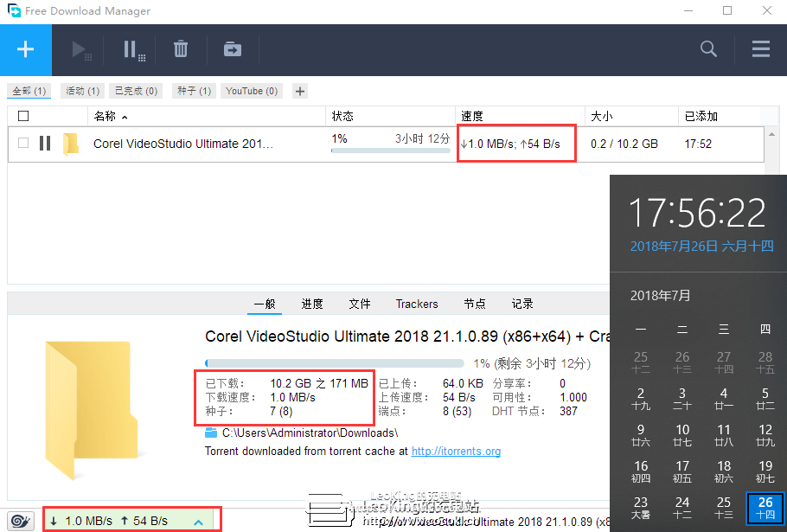Click the progress bar in the details panel

[335, 363]
